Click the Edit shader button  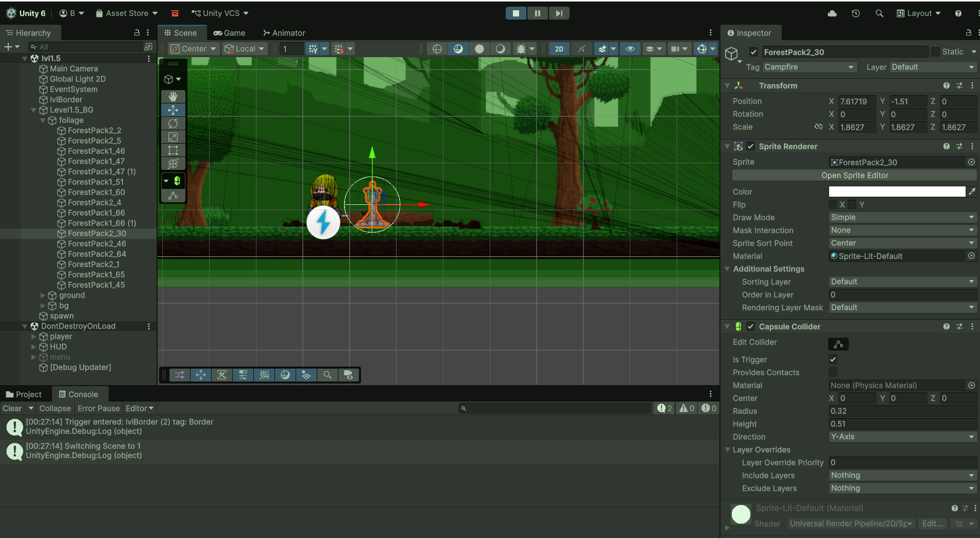pyautogui.click(x=933, y=524)
